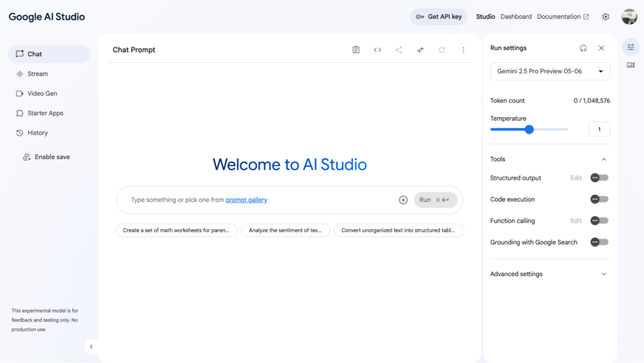The width and height of the screenshot is (644, 363).
Task: Click the Chat icon in sidebar
Action: [19, 54]
